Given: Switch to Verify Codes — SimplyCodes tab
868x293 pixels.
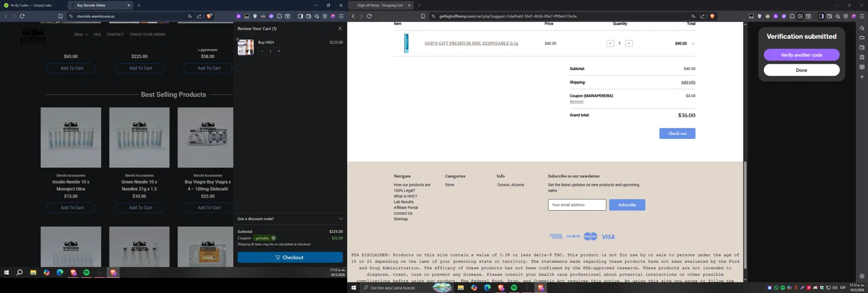Looking at the screenshot, I should coord(31,5).
